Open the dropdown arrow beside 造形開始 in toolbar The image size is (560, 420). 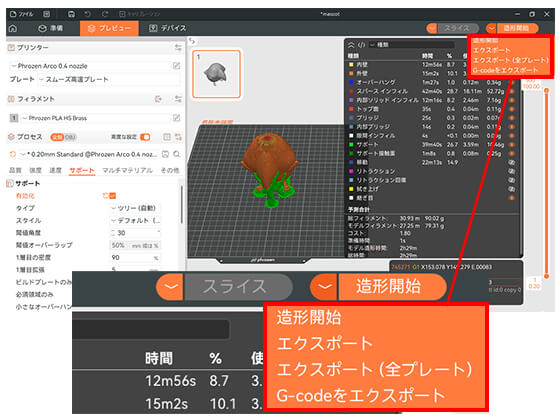[491, 28]
